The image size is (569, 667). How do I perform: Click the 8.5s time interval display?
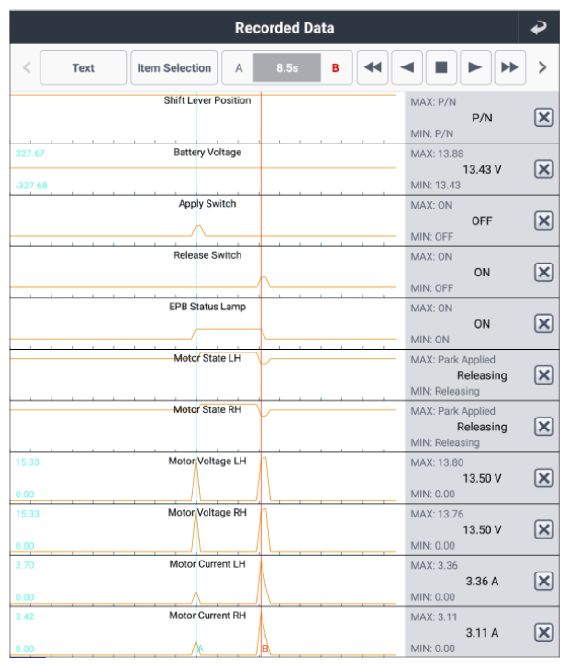[x=287, y=68]
